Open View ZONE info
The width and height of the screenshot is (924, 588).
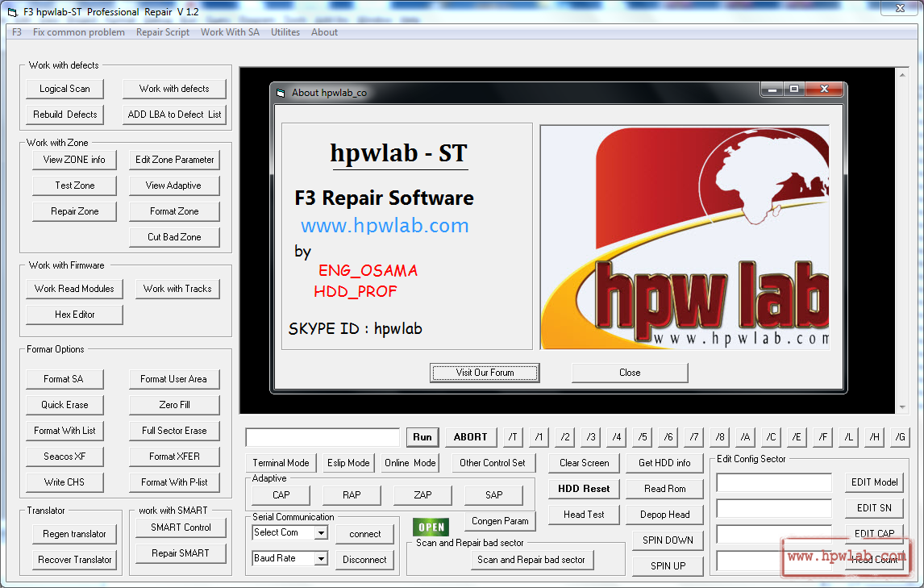(x=74, y=159)
